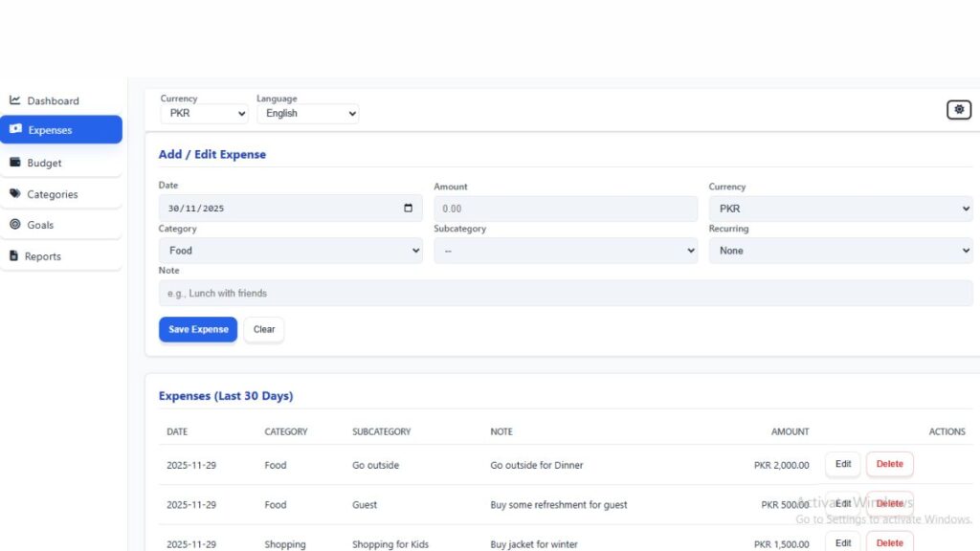
Task: Clear the expense form
Action: (x=263, y=329)
